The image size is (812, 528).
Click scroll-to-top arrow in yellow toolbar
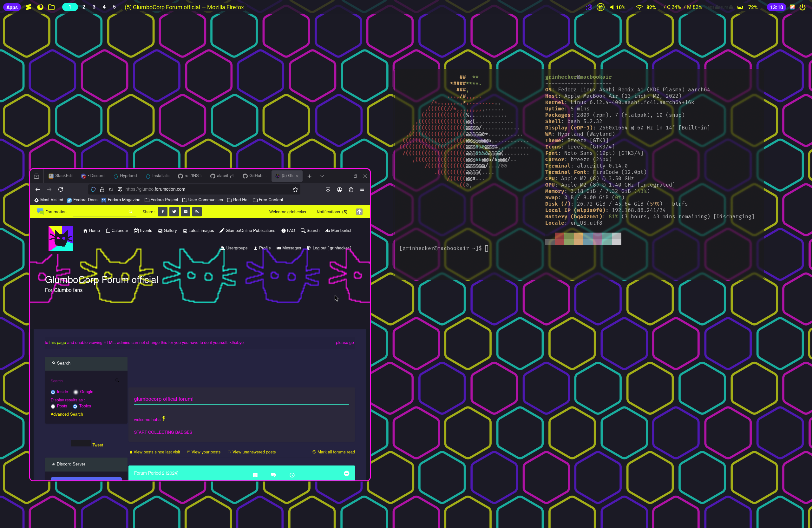[359, 212]
